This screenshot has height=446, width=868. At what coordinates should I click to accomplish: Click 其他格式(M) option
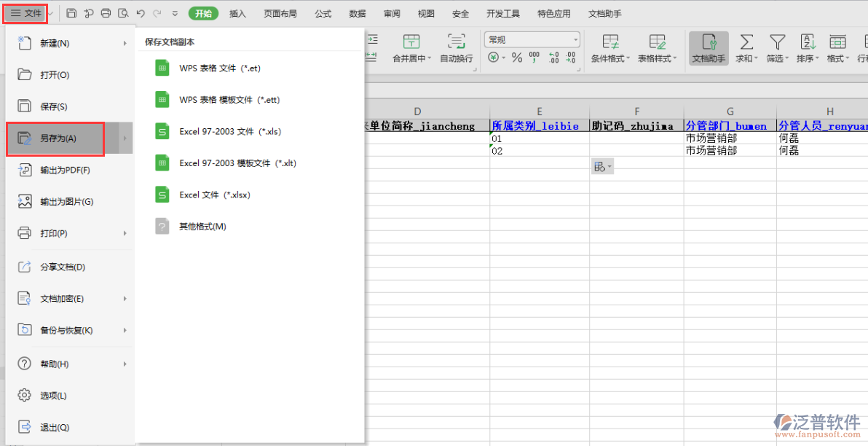pos(202,227)
